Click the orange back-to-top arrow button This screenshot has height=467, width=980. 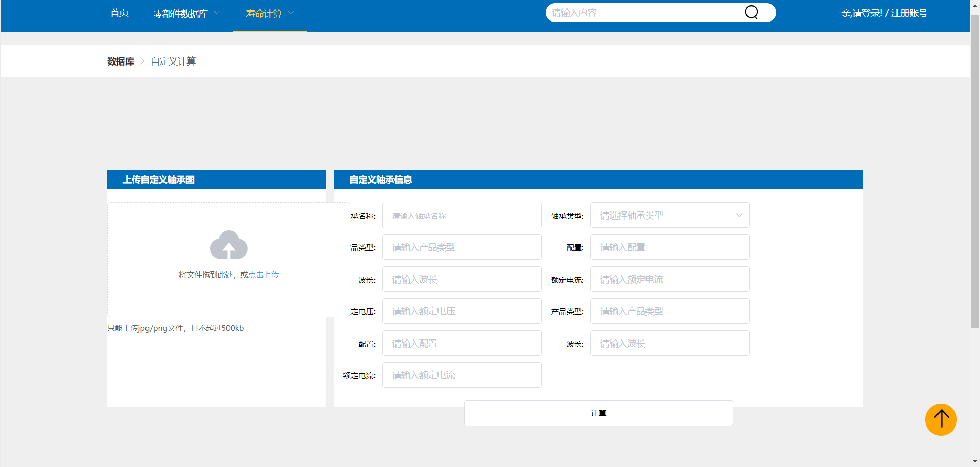[x=941, y=419]
